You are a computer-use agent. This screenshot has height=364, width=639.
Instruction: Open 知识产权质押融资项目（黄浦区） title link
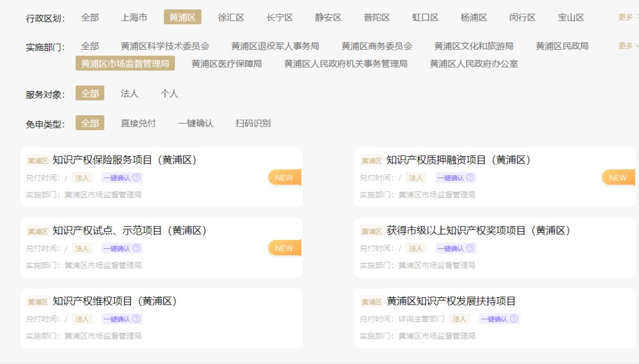click(459, 160)
